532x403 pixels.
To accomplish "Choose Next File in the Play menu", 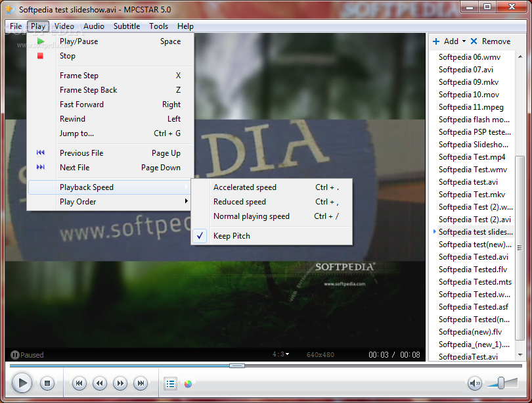I will coord(110,168).
